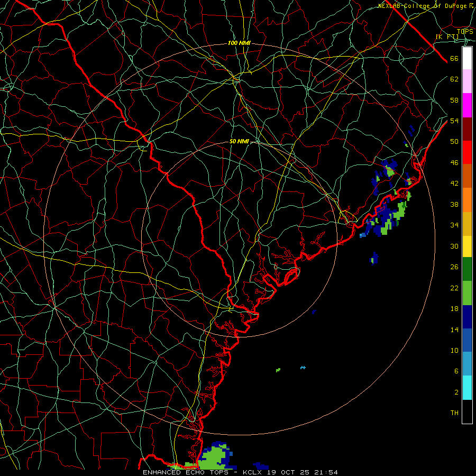Click the "22" legend value
This screenshot has width=476, height=476.
pos(454,288)
